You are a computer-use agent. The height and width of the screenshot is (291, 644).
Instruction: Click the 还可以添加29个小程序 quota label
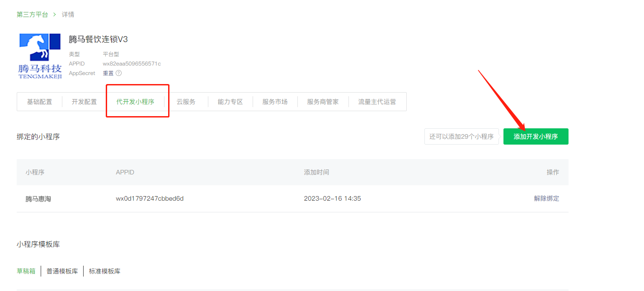[461, 136]
